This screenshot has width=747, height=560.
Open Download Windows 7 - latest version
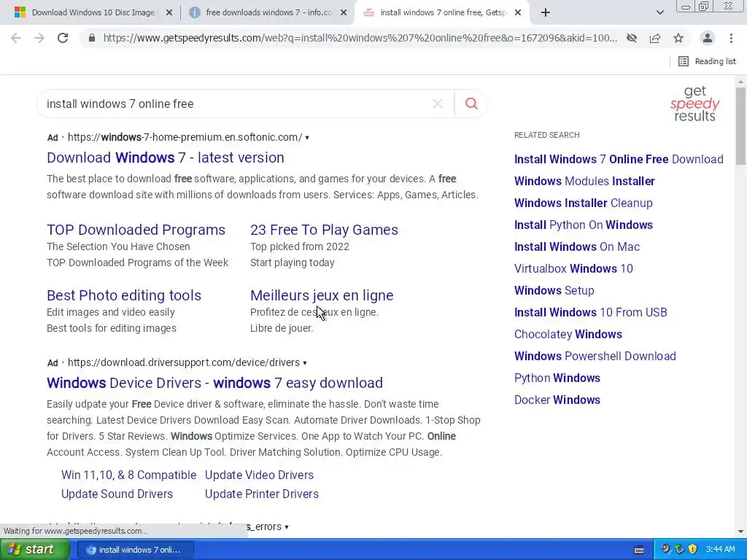[x=166, y=157]
